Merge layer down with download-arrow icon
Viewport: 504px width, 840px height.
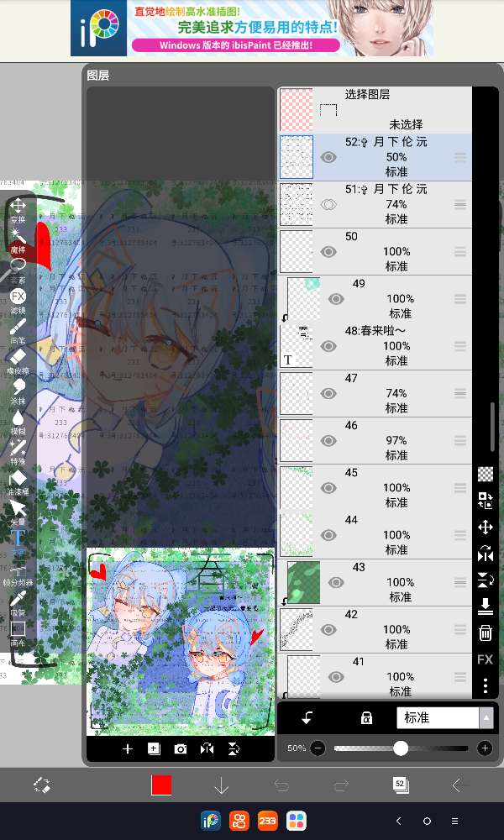(485, 606)
